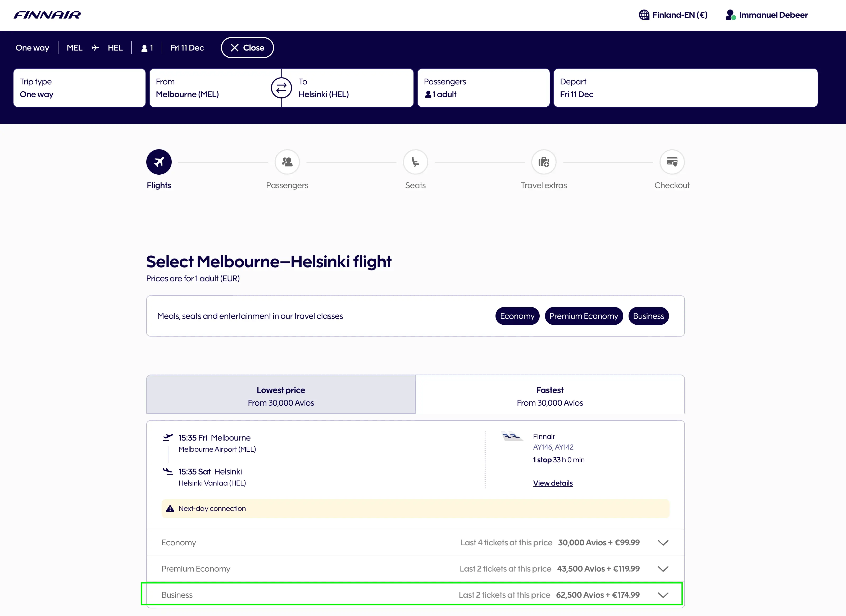
Task: Click Meals, seats and entertainment text
Action: point(250,316)
